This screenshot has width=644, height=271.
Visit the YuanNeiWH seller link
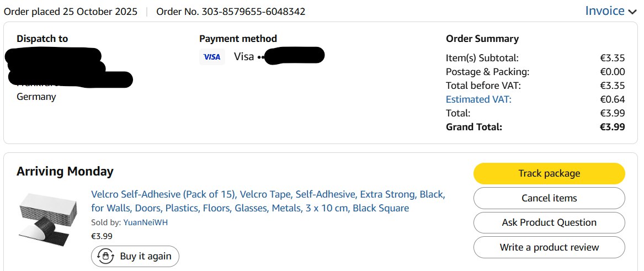pyautogui.click(x=146, y=222)
